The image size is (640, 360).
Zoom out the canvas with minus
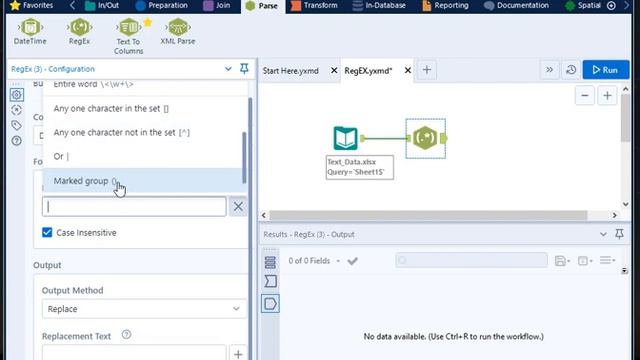584,96
